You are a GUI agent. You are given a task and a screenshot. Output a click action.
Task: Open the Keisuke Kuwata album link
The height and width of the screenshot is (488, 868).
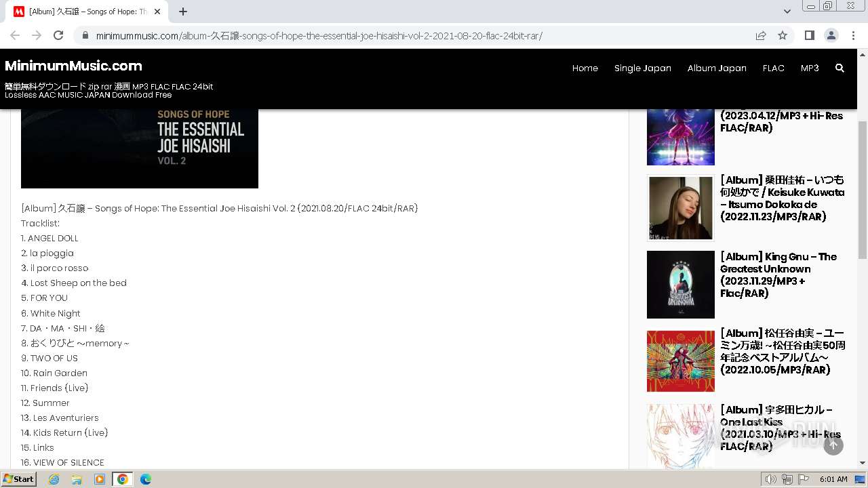pos(783,198)
